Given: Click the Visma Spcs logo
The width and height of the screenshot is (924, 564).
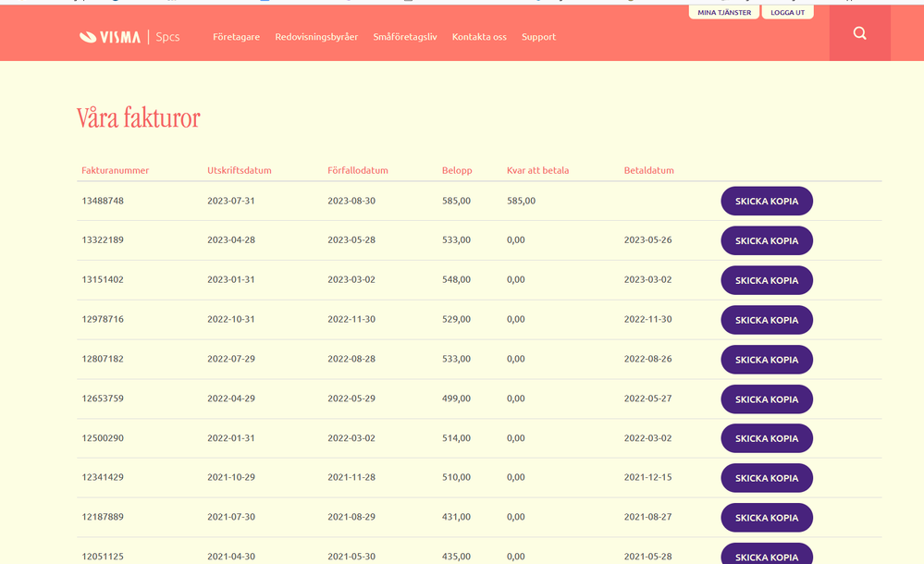Looking at the screenshot, I should tap(129, 37).
